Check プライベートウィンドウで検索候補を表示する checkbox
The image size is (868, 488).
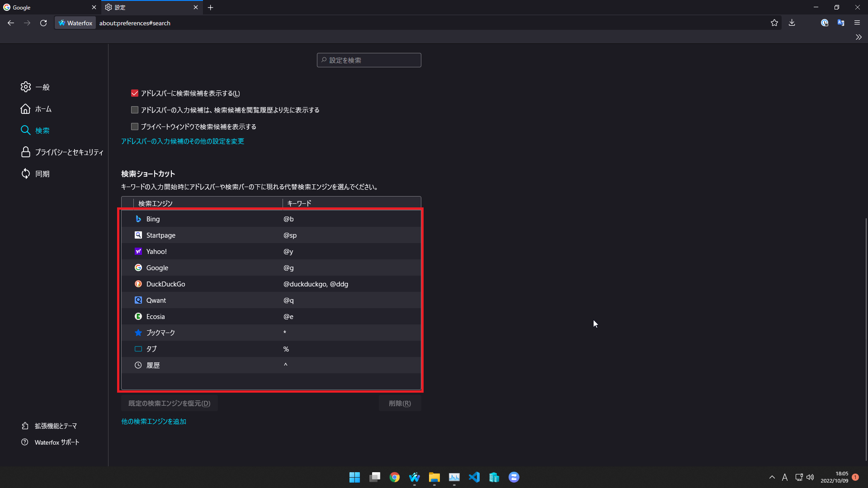pos(135,127)
